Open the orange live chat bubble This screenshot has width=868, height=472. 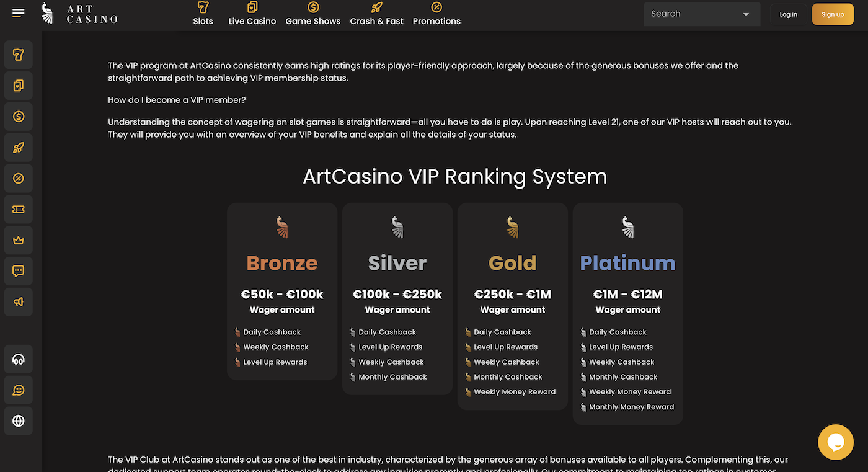click(x=835, y=442)
